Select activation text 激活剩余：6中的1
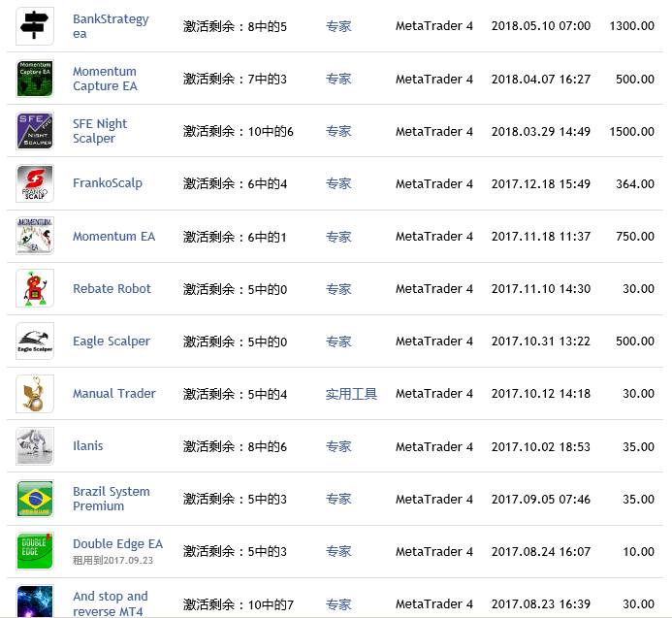The width and height of the screenshot is (672, 618). (x=235, y=237)
